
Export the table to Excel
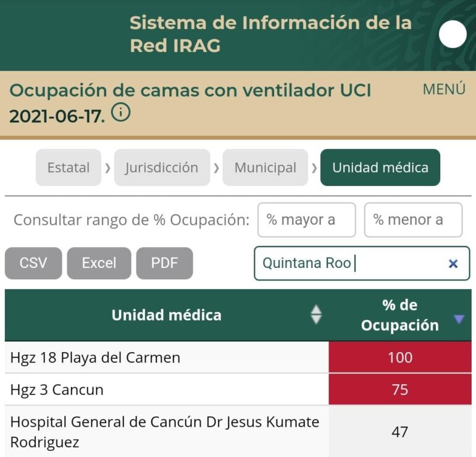pos(99,263)
